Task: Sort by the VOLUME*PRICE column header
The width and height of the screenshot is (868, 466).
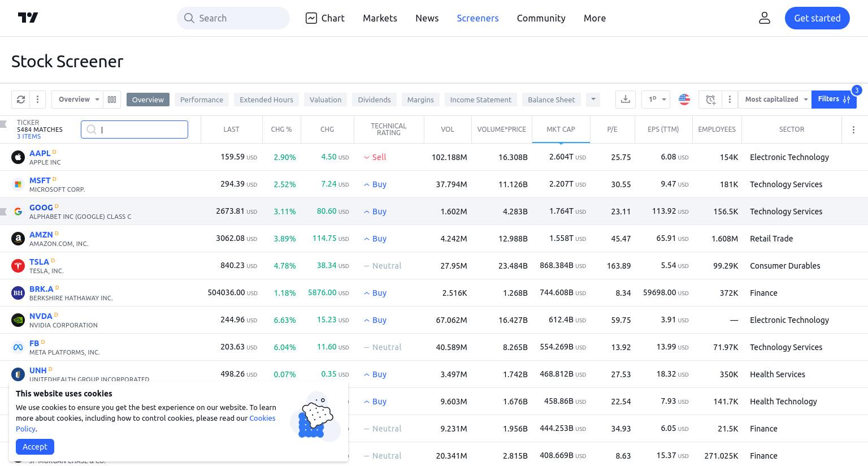Action: pyautogui.click(x=502, y=130)
